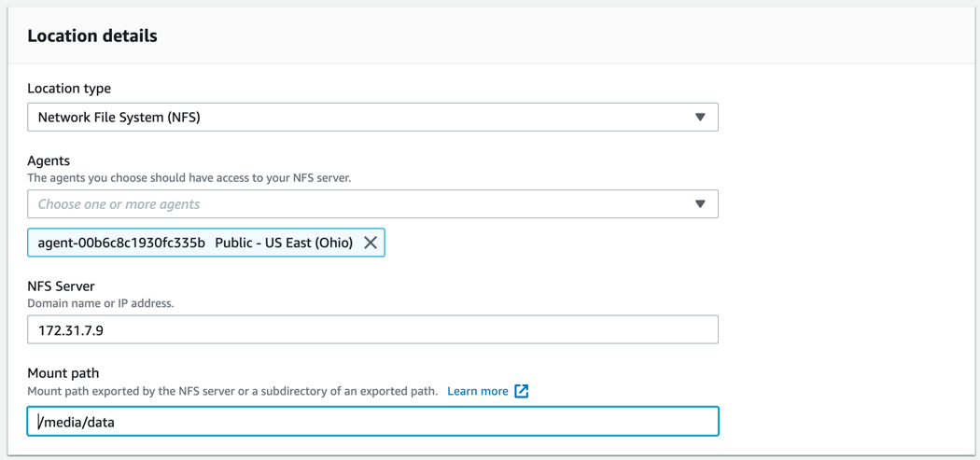Focus the NFS Server field showing 172.31.7.9
The image size is (980, 460).
click(x=372, y=329)
